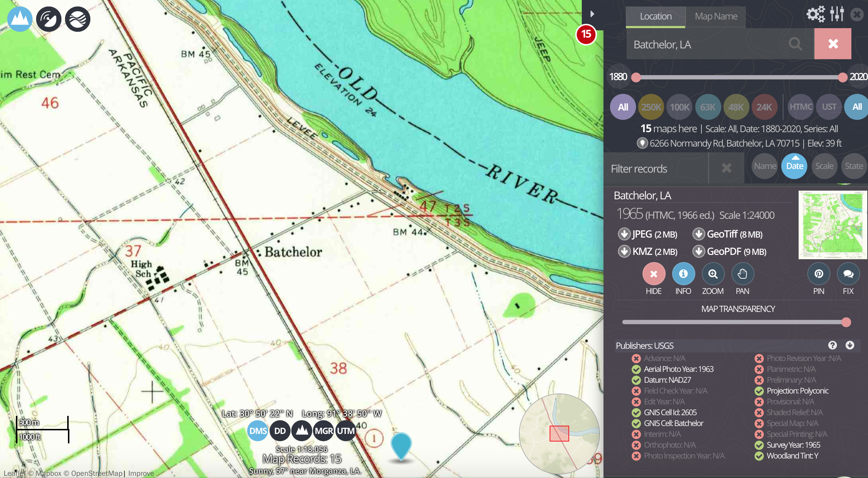Toggle the HTMC series filter
The height and width of the screenshot is (478, 868).
800,107
